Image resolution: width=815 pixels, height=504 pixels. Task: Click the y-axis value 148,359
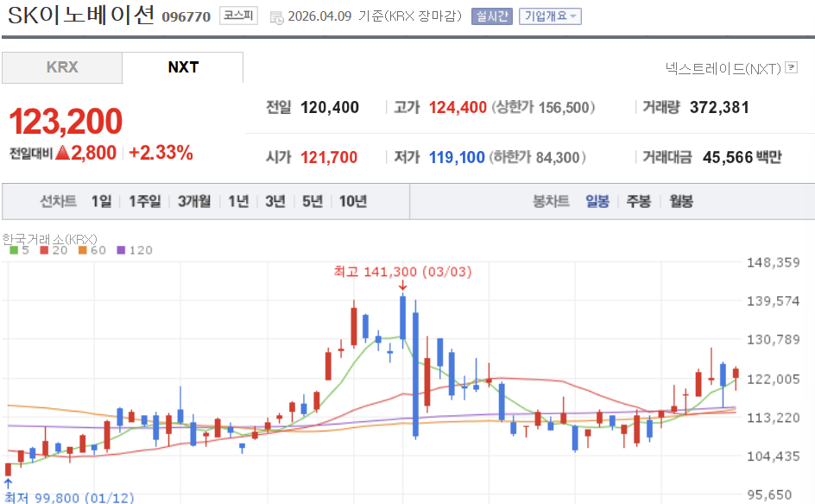point(773,262)
